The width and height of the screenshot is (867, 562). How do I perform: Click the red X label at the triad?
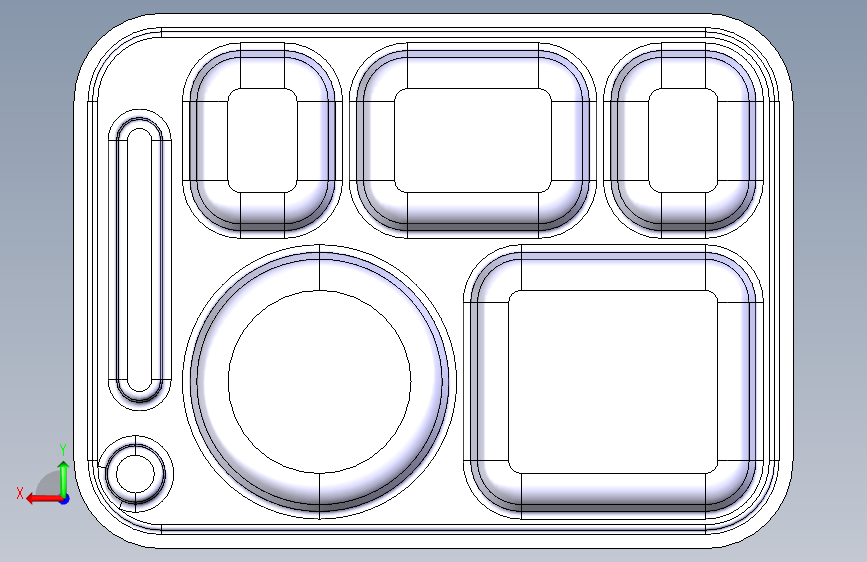[x=20, y=493]
